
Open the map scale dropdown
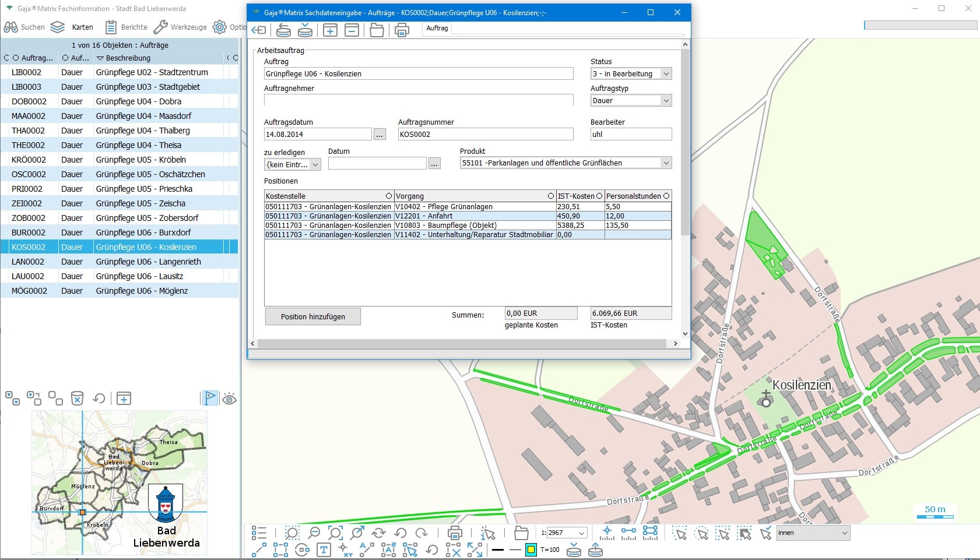tap(581, 533)
